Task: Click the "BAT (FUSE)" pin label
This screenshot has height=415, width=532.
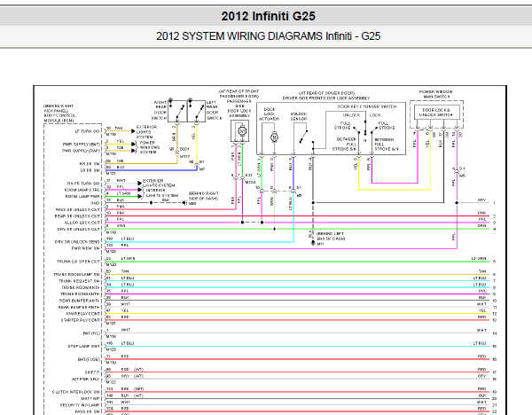Action: (89, 359)
